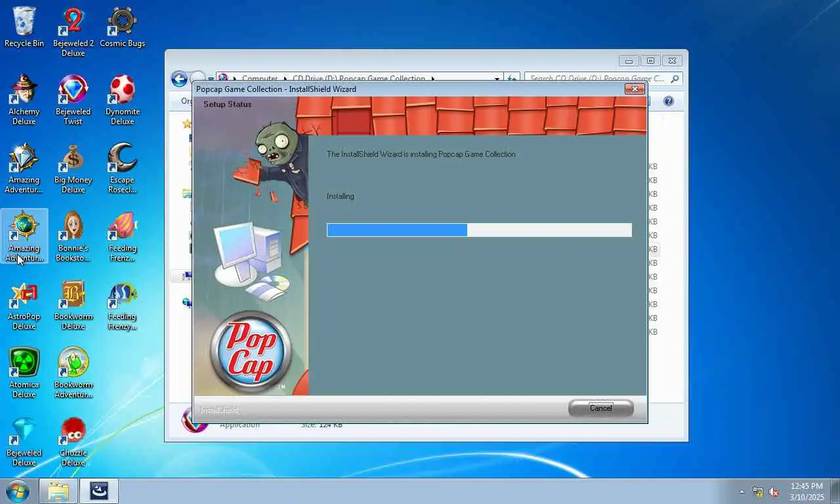Select Bookworm Adventures desktop shortcut
840x504 pixels.
(x=73, y=373)
